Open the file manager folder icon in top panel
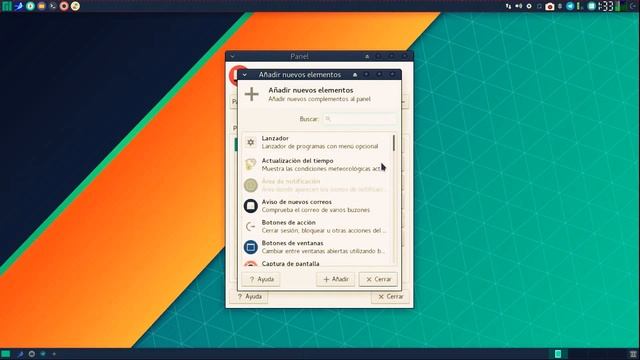640x360 pixels. pos(42,6)
